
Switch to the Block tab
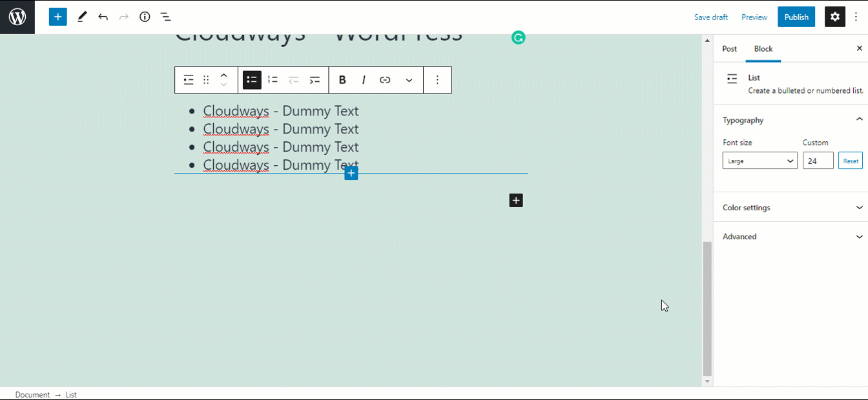pyautogui.click(x=763, y=49)
